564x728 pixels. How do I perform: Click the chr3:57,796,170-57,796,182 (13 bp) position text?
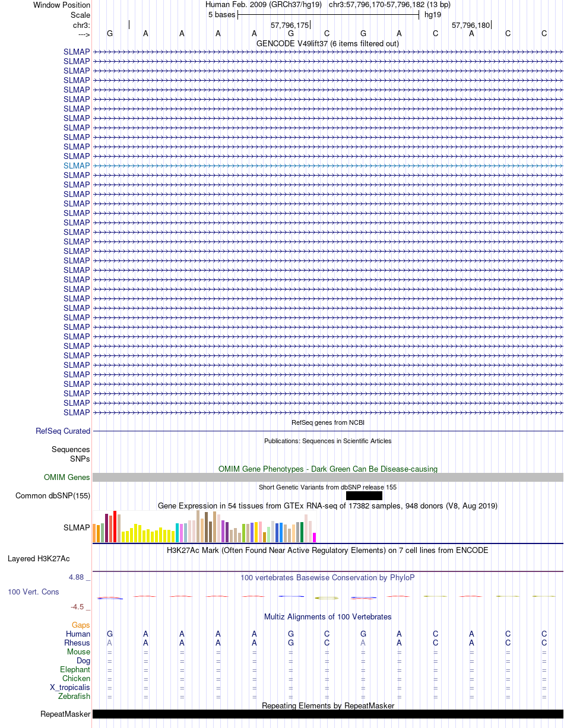point(389,5)
